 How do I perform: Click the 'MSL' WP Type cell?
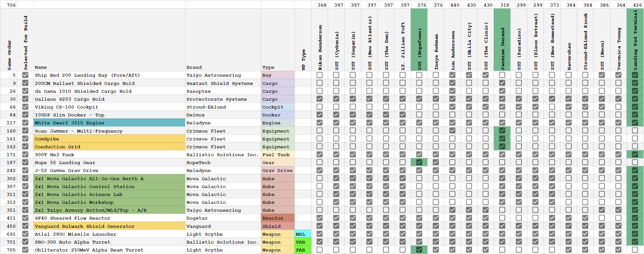point(303,234)
